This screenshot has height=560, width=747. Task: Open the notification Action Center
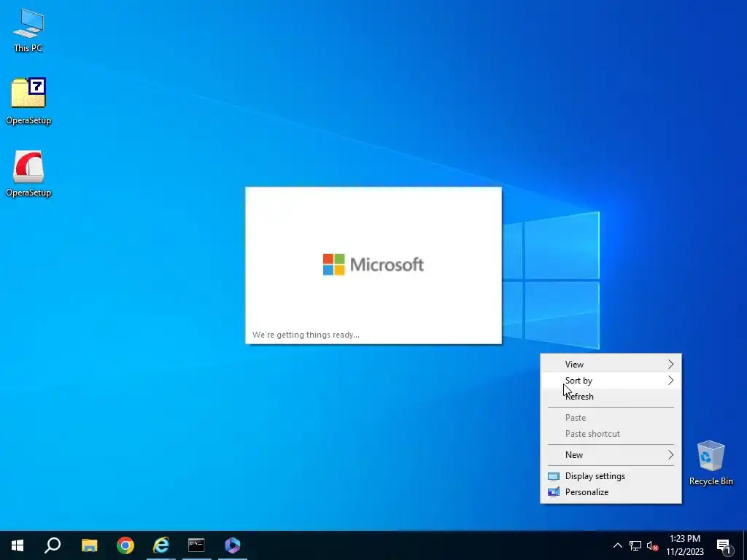(724, 545)
